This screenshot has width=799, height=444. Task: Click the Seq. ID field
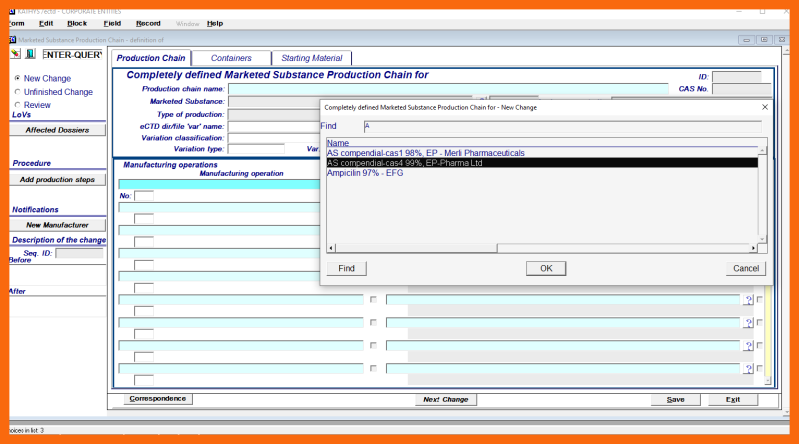tap(79, 253)
